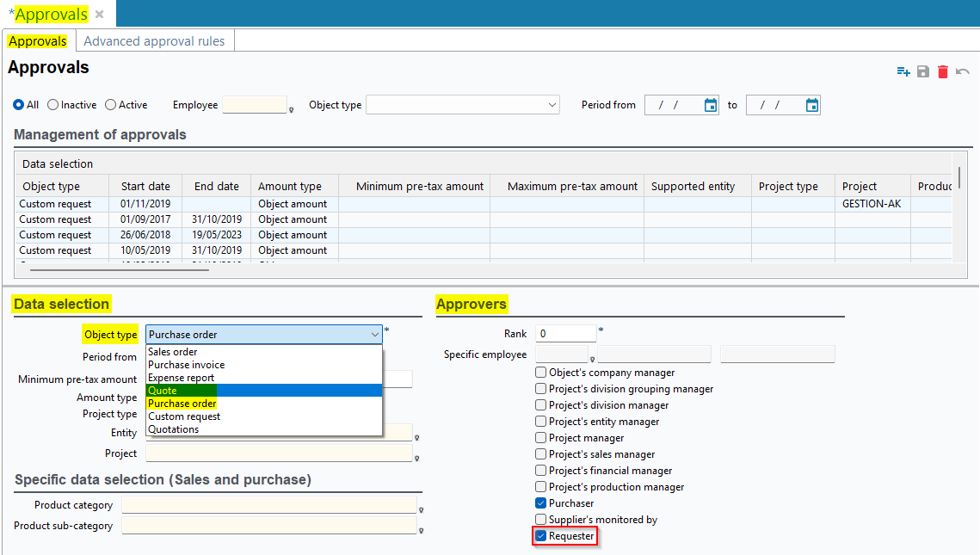Open the Period 'to' date calendar picker
The height and width of the screenshot is (555, 980).
tap(811, 105)
